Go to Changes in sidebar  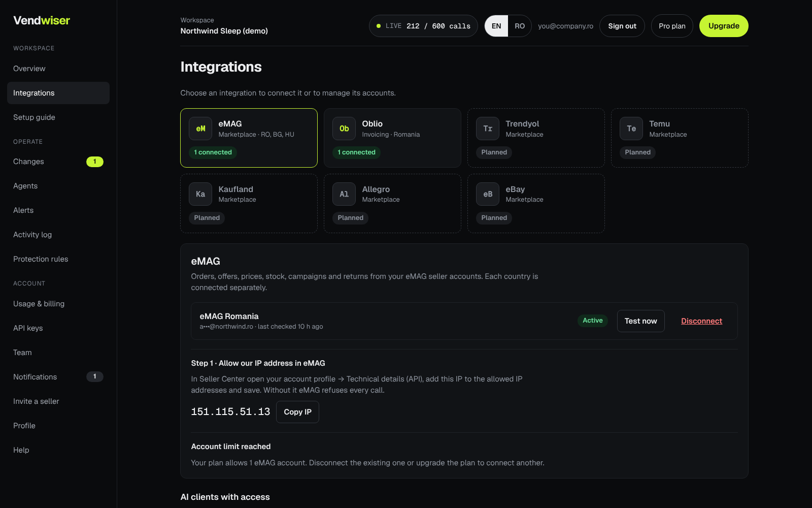click(x=58, y=162)
